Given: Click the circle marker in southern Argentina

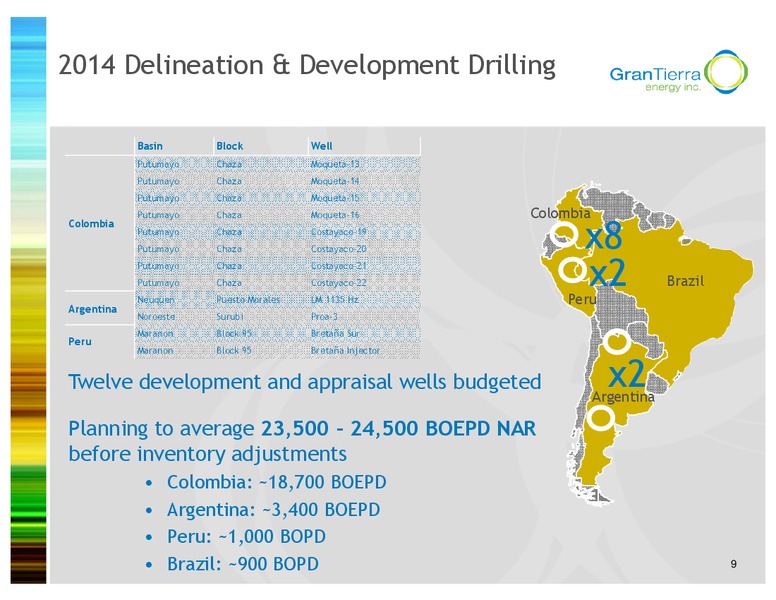Looking at the screenshot, I should click(x=600, y=418).
